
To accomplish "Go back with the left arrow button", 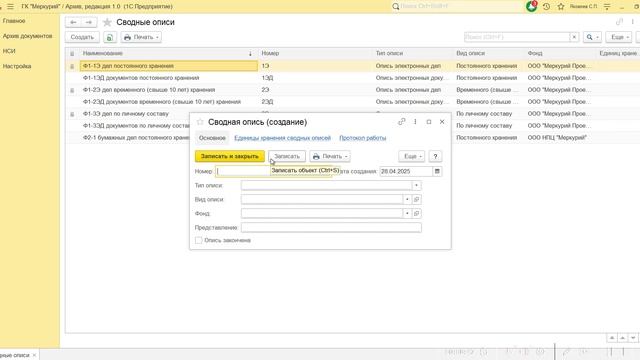I will click(x=73, y=22).
